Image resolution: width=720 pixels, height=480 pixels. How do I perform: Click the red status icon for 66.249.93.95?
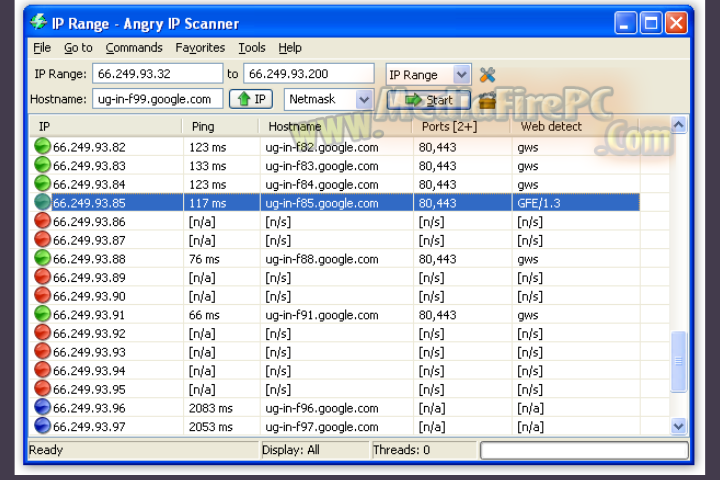click(x=42, y=388)
